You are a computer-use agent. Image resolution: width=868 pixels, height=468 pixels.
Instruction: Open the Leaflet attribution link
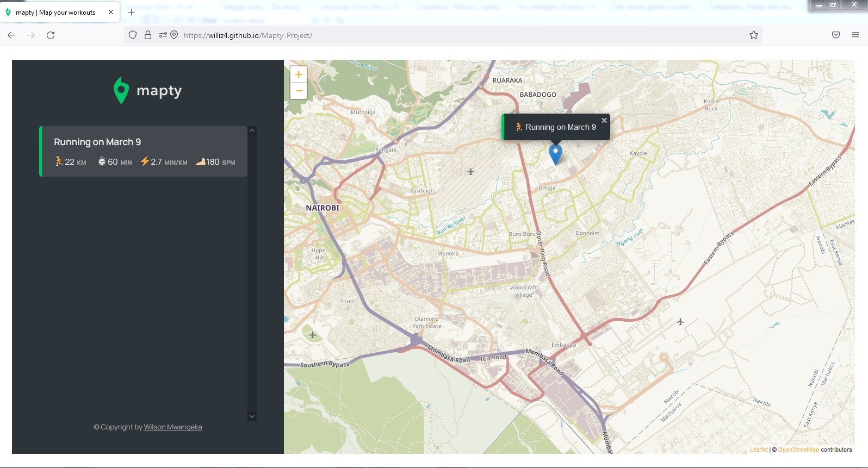click(x=759, y=450)
